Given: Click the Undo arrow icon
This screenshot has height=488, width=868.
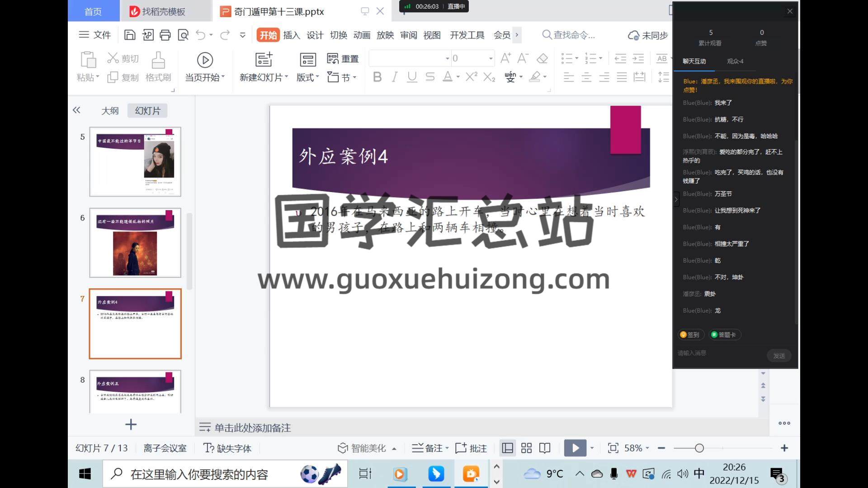Looking at the screenshot, I should click(x=201, y=35).
